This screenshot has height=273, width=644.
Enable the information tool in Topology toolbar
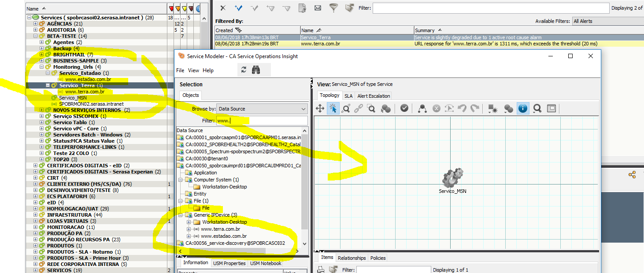[x=522, y=108]
